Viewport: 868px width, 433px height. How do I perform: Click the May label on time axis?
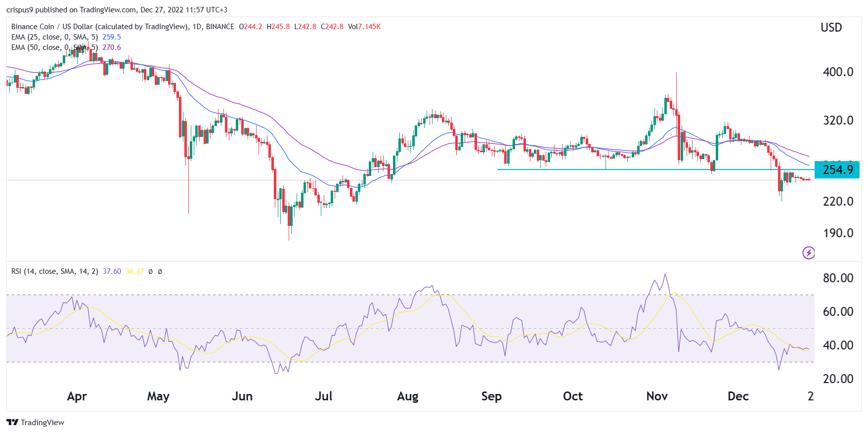[158, 396]
